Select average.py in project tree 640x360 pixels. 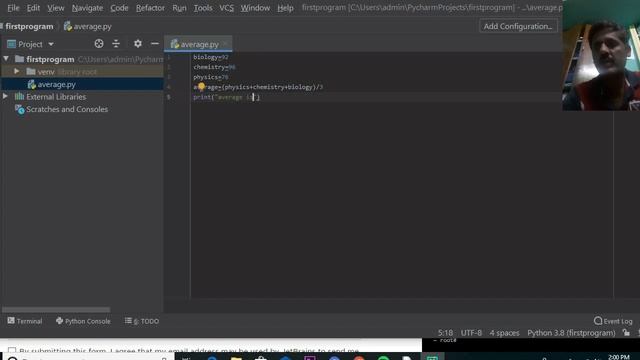[x=82, y=84]
